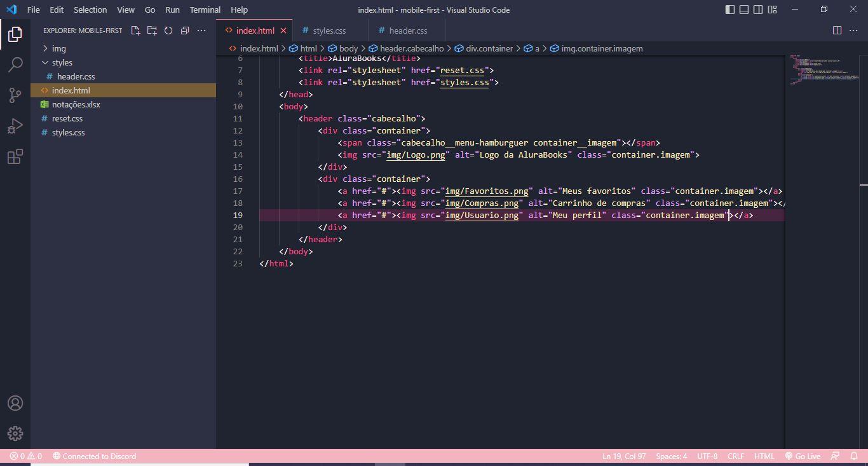The width and height of the screenshot is (868, 466).
Task: Open header.css in the file tree
Action: 123,76
